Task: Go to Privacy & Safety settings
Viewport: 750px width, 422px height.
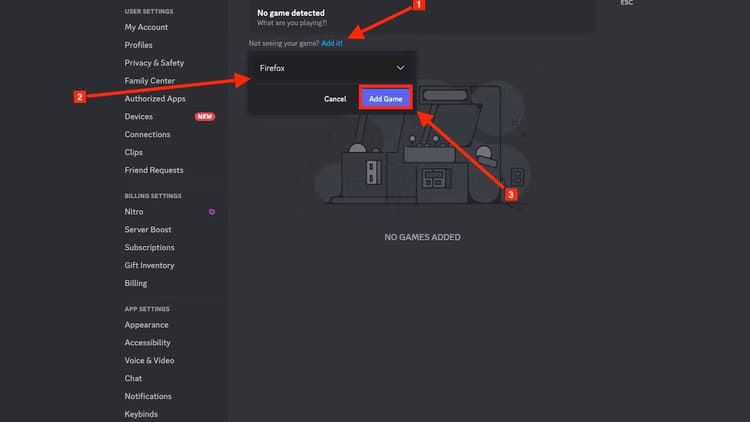Action: click(x=154, y=63)
